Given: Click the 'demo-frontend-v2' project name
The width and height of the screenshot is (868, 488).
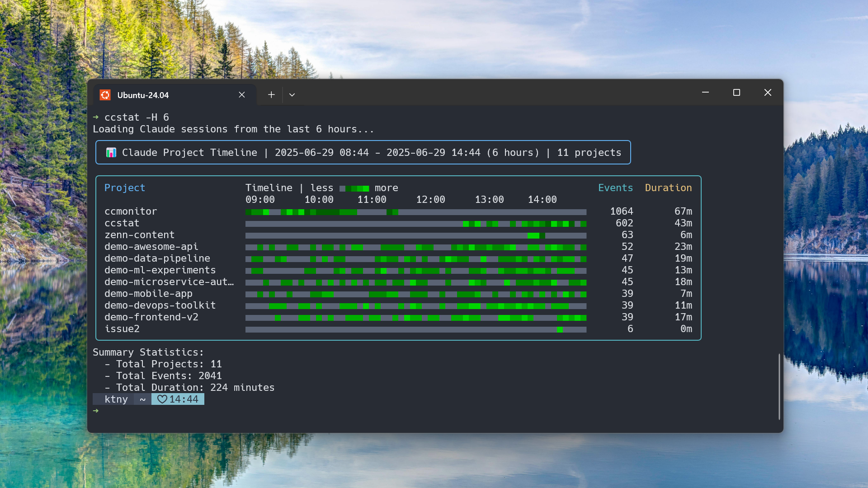Looking at the screenshot, I should pos(151,317).
